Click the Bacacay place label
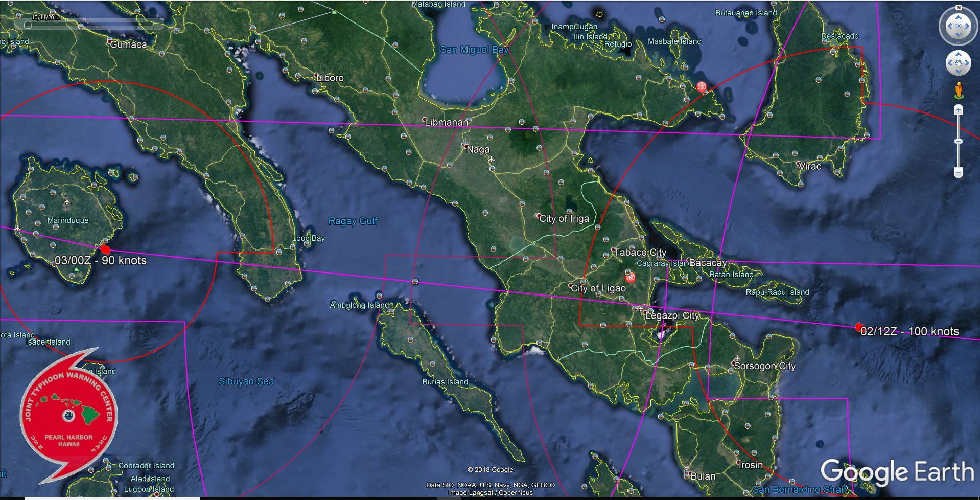This screenshot has width=980, height=500. point(708,263)
